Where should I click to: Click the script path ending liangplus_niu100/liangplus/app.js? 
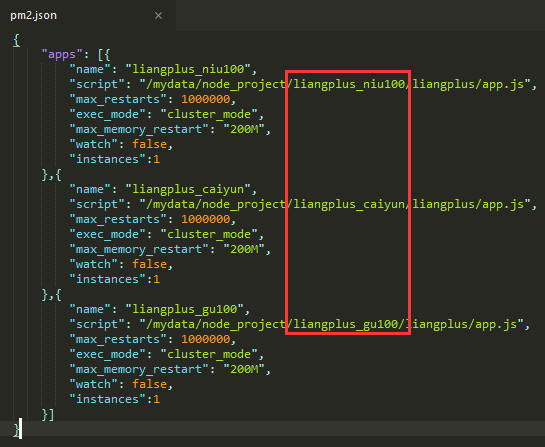[335, 84]
